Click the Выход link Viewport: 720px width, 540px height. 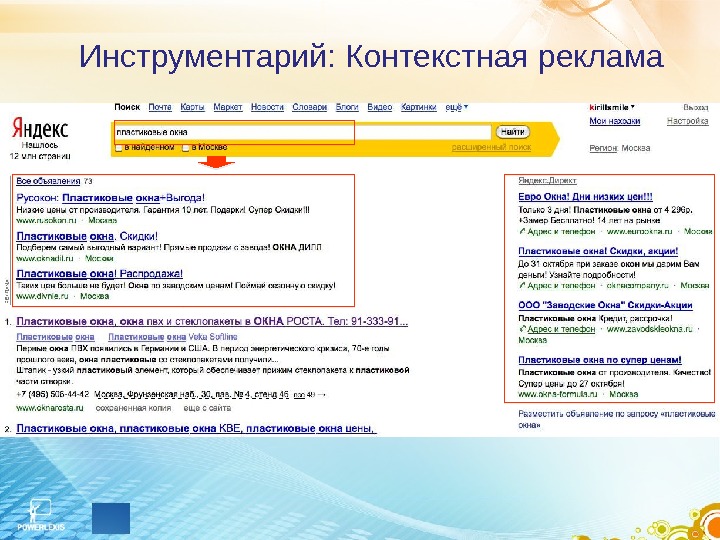[x=696, y=107]
